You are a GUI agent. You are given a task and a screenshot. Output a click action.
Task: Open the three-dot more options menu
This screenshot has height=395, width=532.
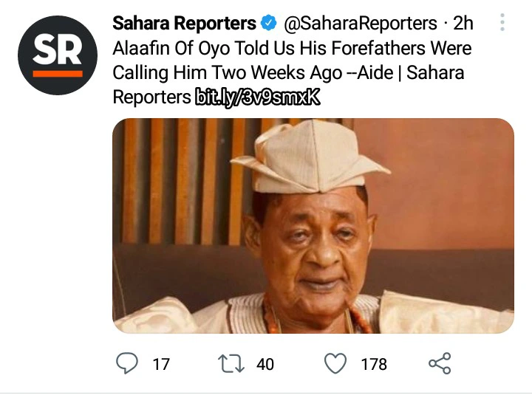(x=502, y=23)
